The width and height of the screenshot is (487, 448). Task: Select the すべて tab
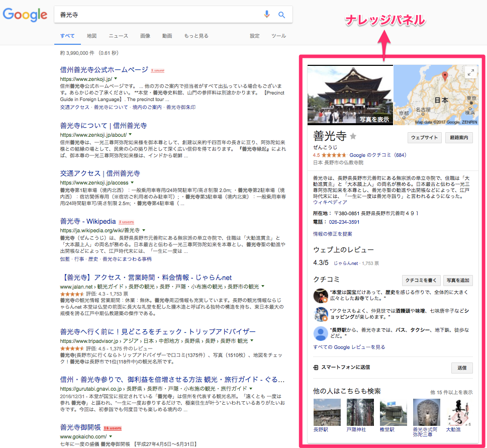click(x=67, y=36)
